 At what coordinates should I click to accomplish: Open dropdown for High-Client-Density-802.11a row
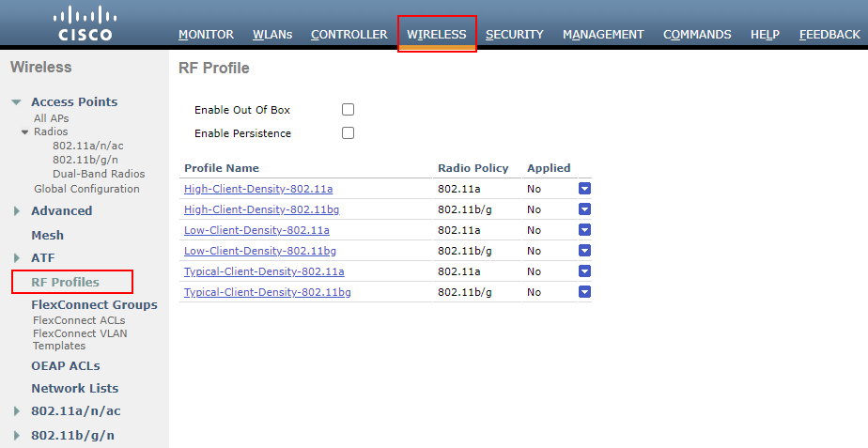tap(584, 189)
